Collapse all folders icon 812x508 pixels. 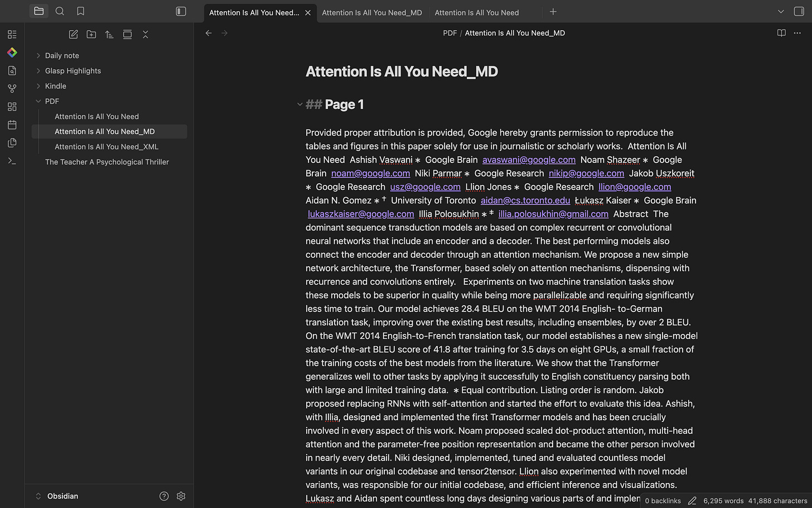pyautogui.click(x=146, y=35)
